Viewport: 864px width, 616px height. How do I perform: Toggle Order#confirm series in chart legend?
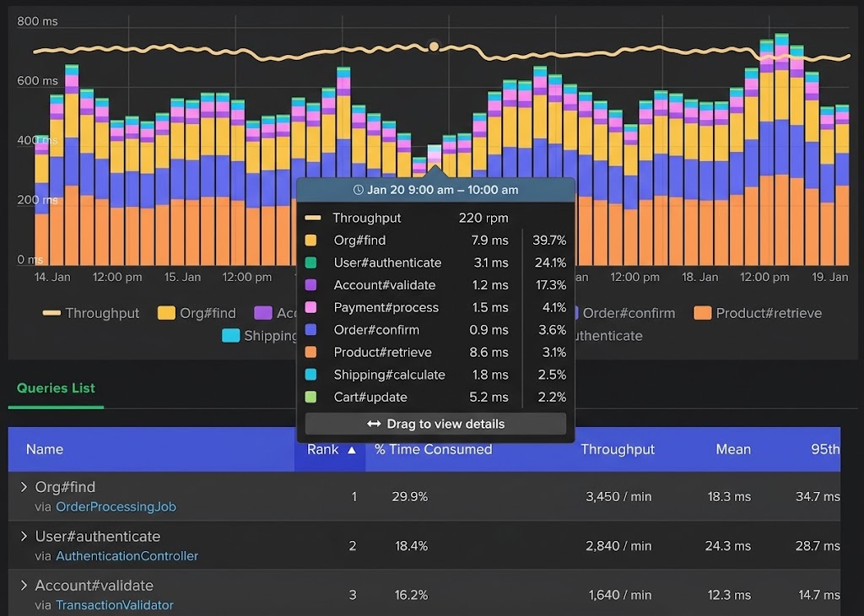coord(625,313)
